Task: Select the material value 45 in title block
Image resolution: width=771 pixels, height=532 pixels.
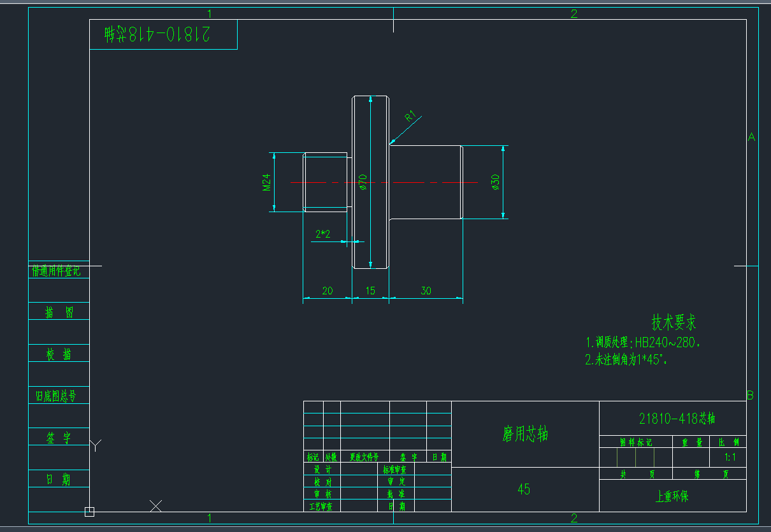Action: [524, 489]
